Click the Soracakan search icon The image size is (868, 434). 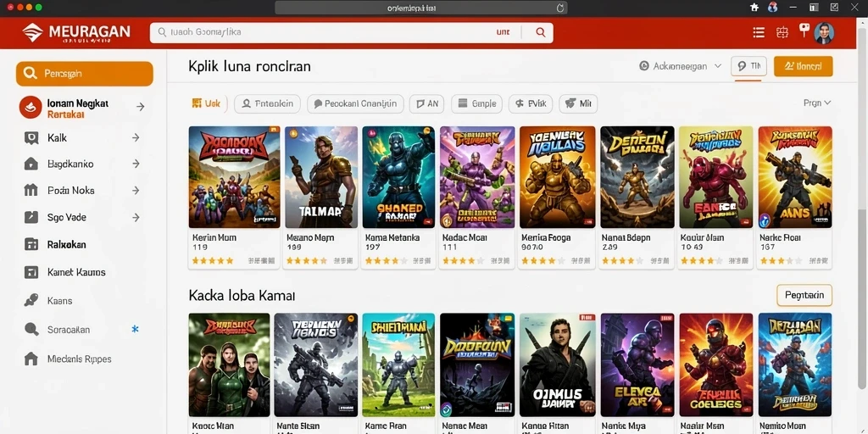click(31, 330)
